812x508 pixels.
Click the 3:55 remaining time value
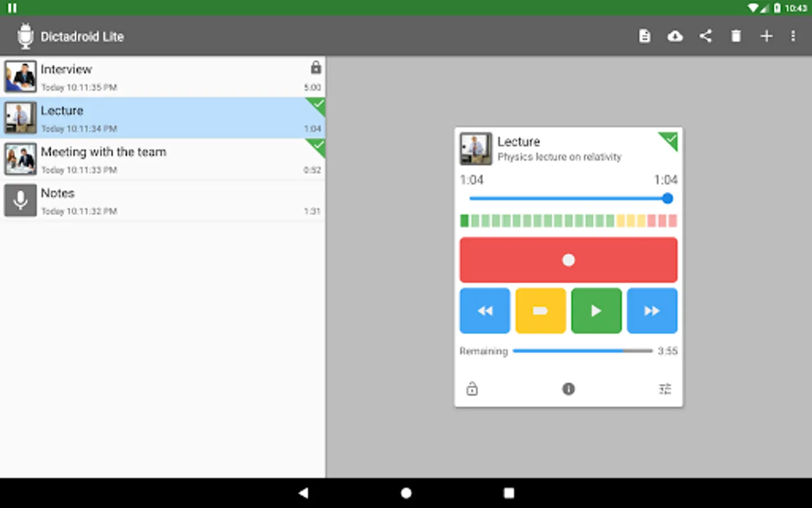668,351
